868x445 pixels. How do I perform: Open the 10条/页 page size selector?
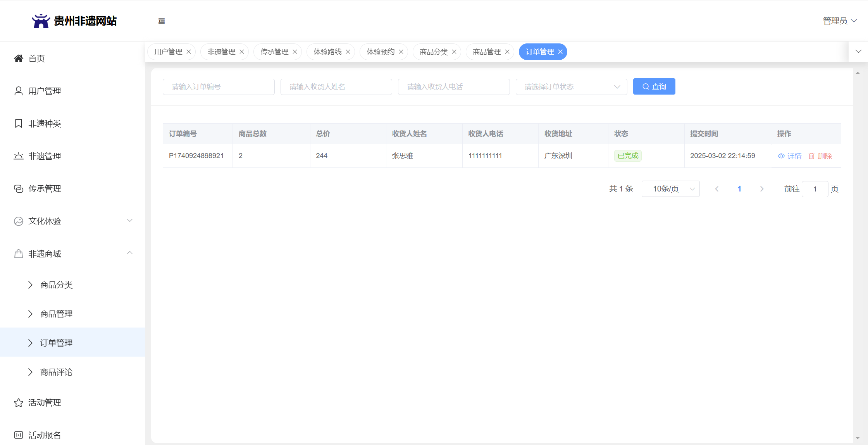670,189
